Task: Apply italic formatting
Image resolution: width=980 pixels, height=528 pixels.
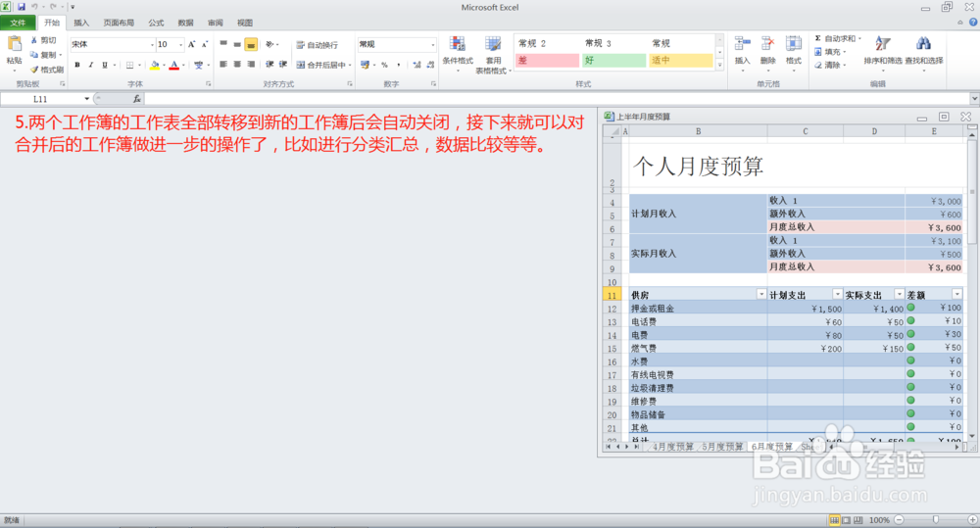Action: click(x=90, y=65)
